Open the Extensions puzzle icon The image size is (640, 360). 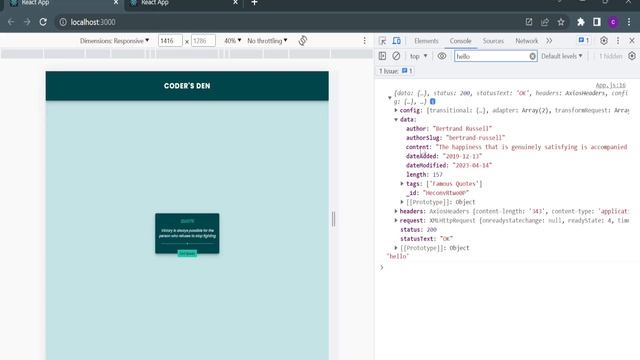pyautogui.click(x=580, y=22)
